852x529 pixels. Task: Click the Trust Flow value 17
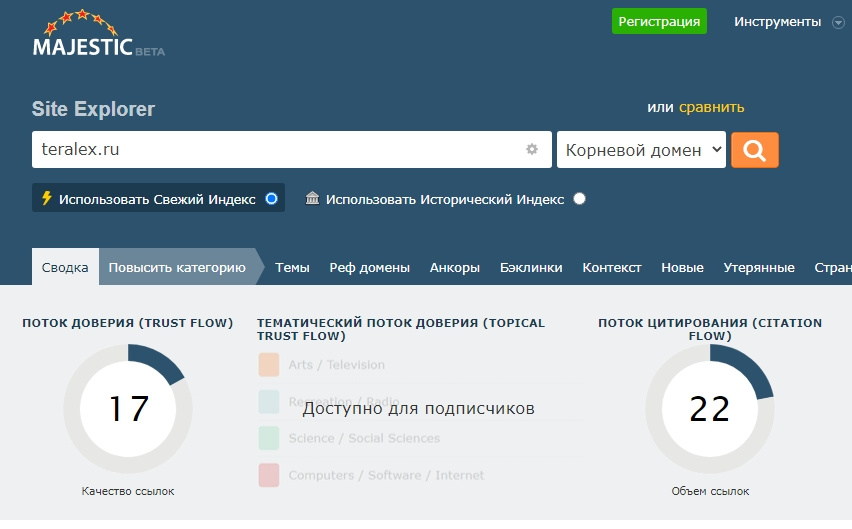click(x=128, y=408)
